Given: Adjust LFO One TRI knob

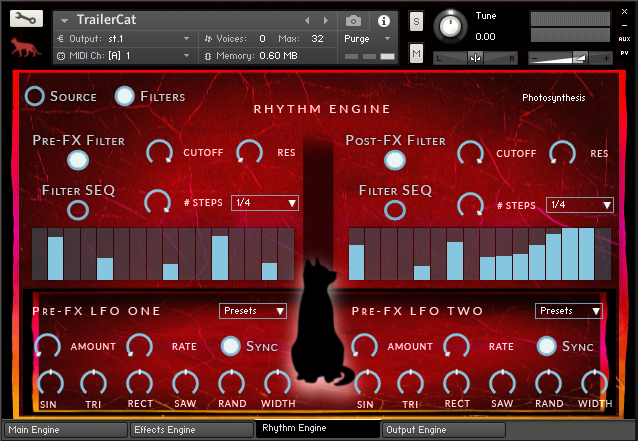Looking at the screenshot, I should pos(94,383).
